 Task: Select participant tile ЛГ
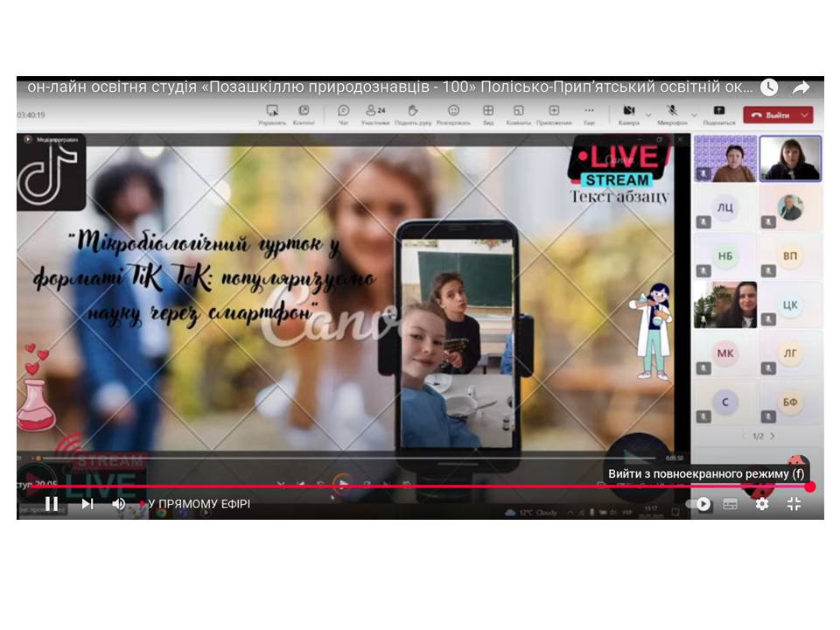pyautogui.click(x=790, y=353)
